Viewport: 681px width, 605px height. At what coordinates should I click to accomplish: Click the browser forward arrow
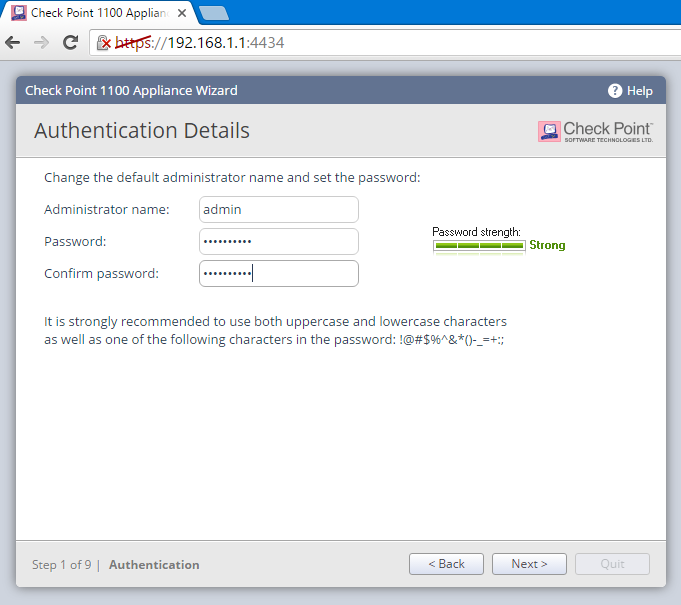point(41,43)
